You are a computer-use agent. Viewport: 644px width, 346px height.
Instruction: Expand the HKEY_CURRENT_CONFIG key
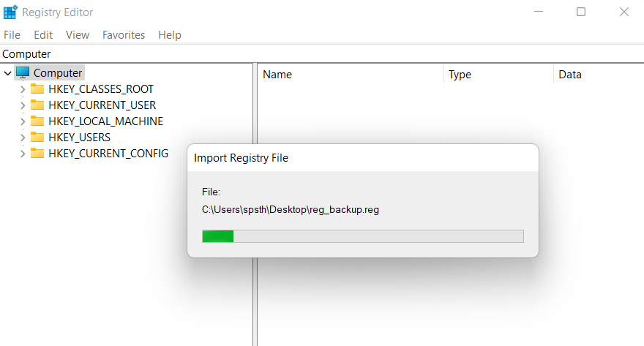[x=23, y=154]
